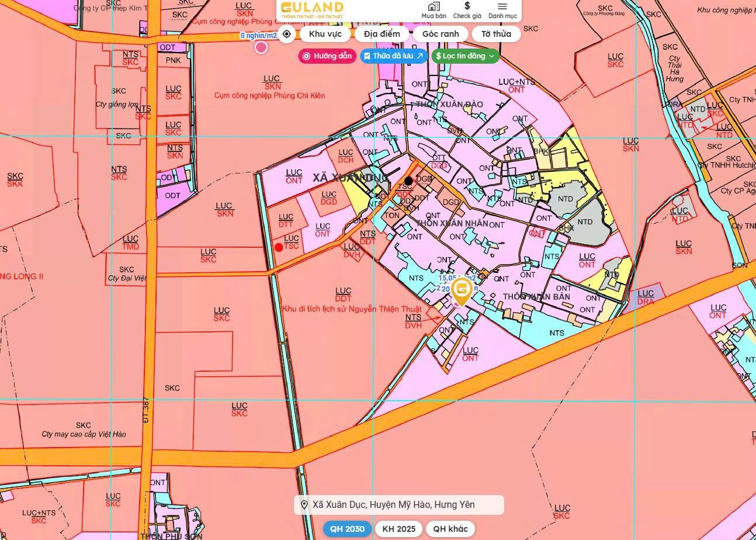Click the red dot marker near TSC
756x540 pixels.
279,247
